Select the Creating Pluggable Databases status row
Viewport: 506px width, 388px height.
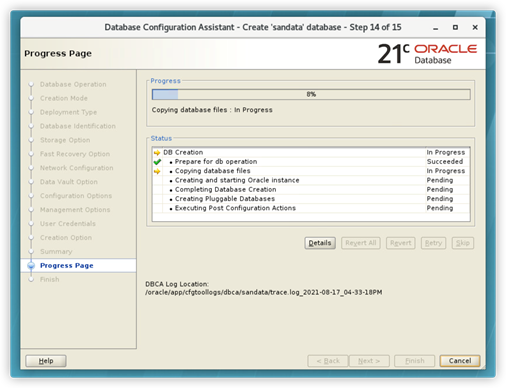point(311,199)
